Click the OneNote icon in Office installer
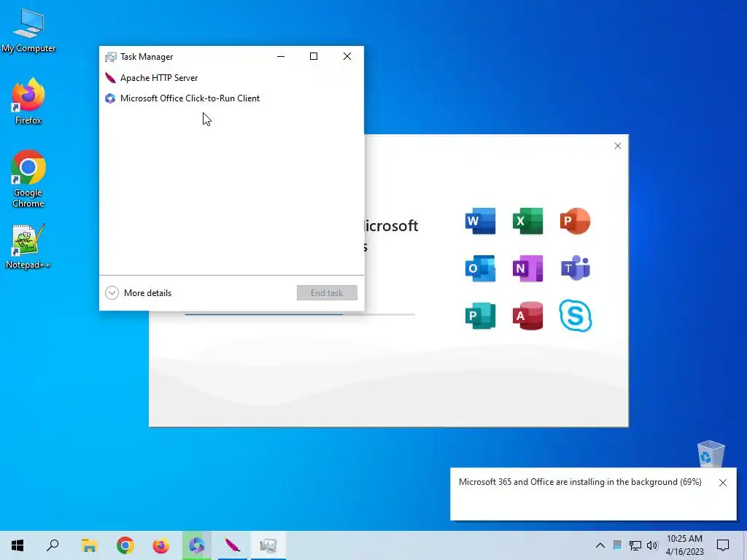 [528, 268]
